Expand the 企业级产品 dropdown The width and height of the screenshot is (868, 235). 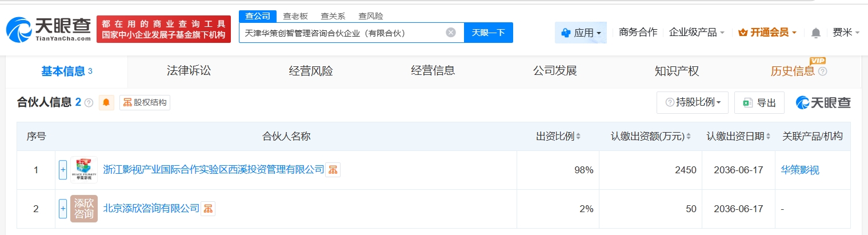coord(697,32)
